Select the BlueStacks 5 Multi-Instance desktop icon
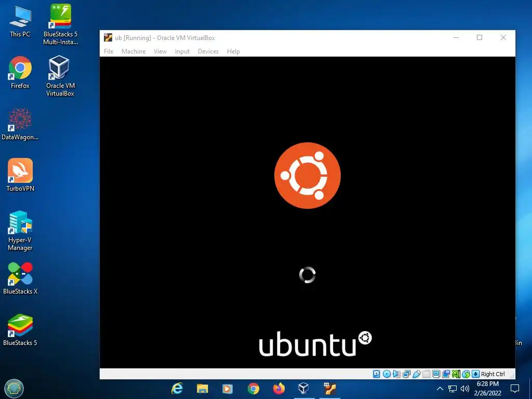This screenshot has height=399, width=532. pos(60,24)
